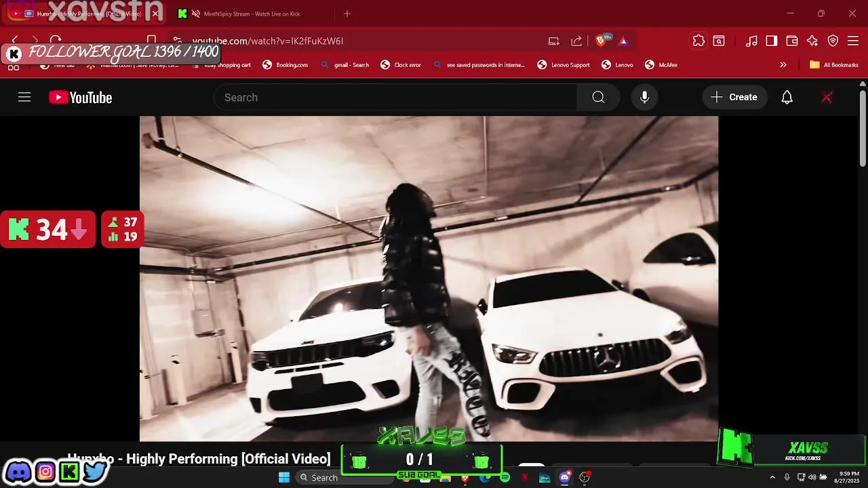868x488 pixels.
Task: Open the ebay shopping cart bookmark
Action: point(222,65)
